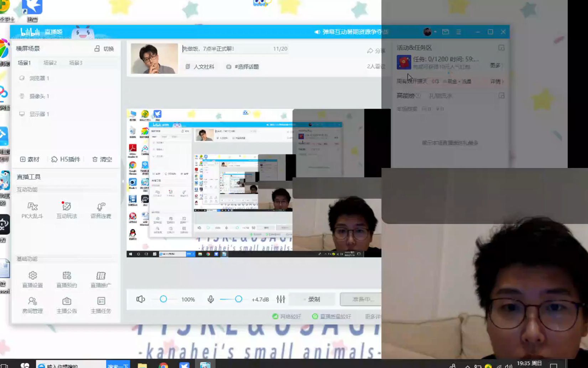Open 语音连麦 voice connect

[x=101, y=210]
